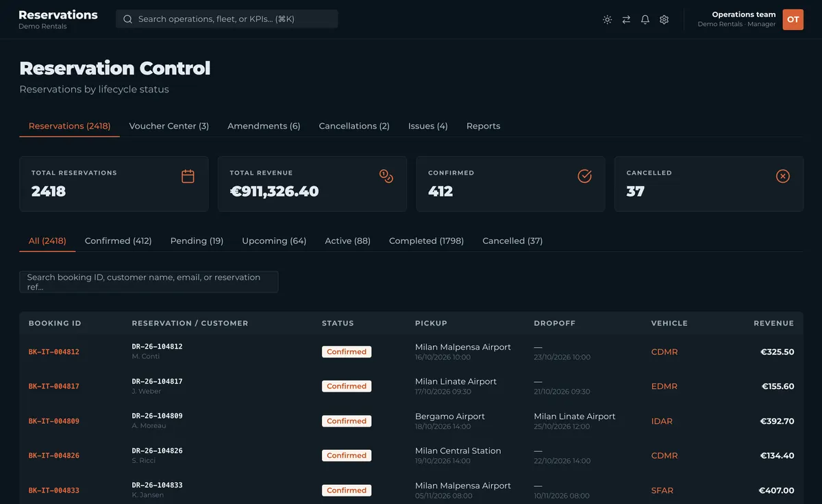Click X circle icon on Cancelled card
822x504 pixels.
[x=783, y=176]
